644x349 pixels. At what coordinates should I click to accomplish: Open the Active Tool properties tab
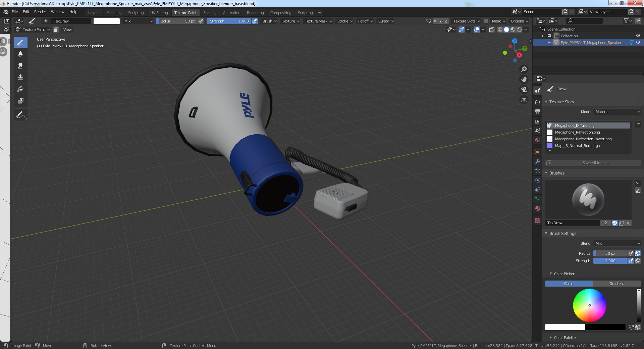tap(538, 90)
